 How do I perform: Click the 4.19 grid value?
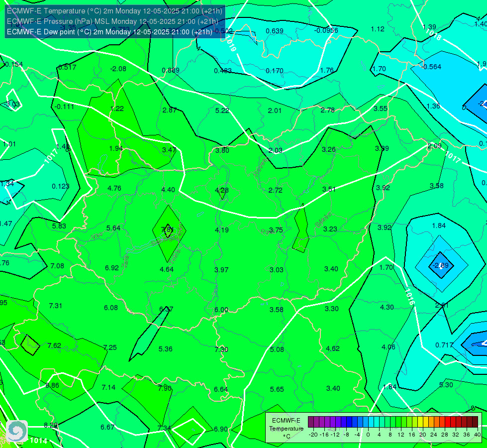coord(222,230)
